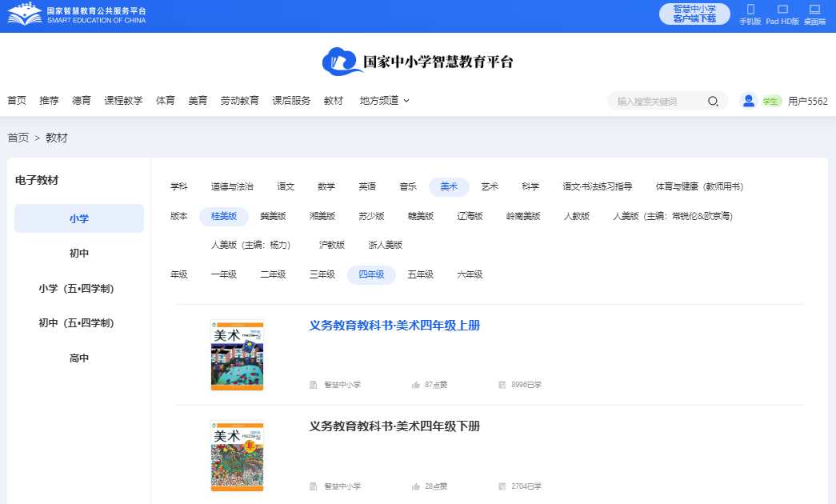
Task: Click the like icon showing 28点赞
Action: point(416,486)
